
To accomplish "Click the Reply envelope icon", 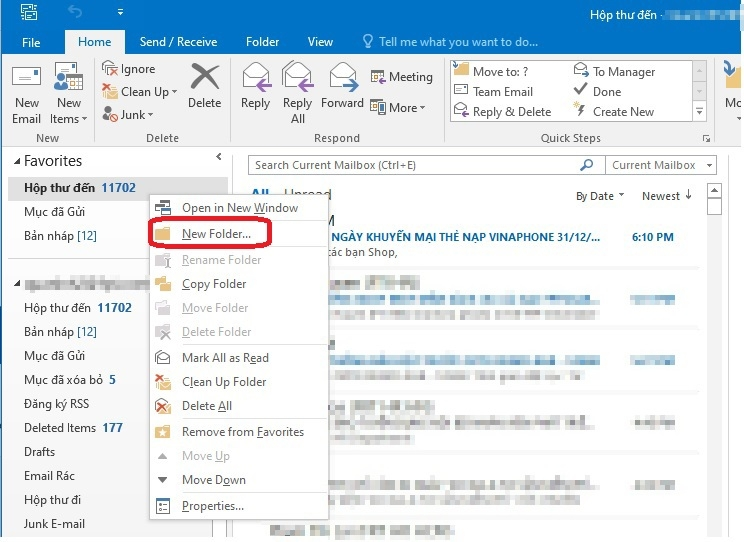I will click(x=256, y=78).
